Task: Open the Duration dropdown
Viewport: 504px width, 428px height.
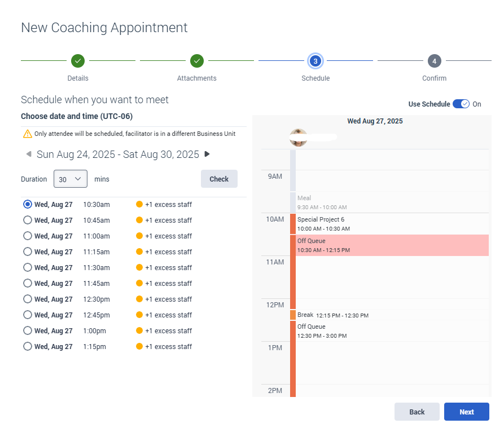Action: coord(71,179)
